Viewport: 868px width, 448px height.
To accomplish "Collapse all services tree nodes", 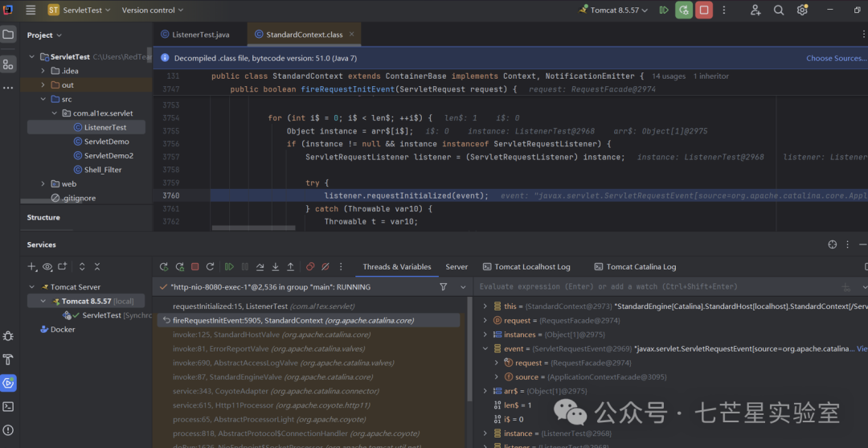I will coord(97,266).
